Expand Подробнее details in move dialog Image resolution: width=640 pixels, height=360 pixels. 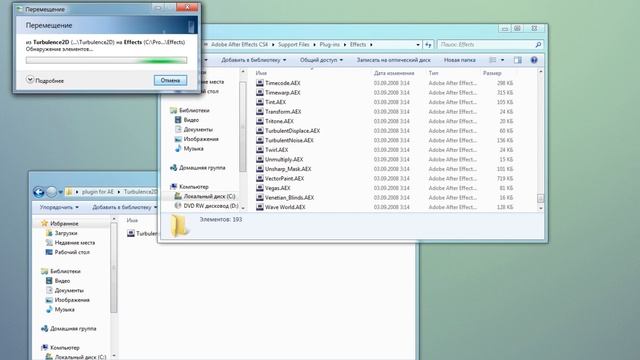coord(45,80)
